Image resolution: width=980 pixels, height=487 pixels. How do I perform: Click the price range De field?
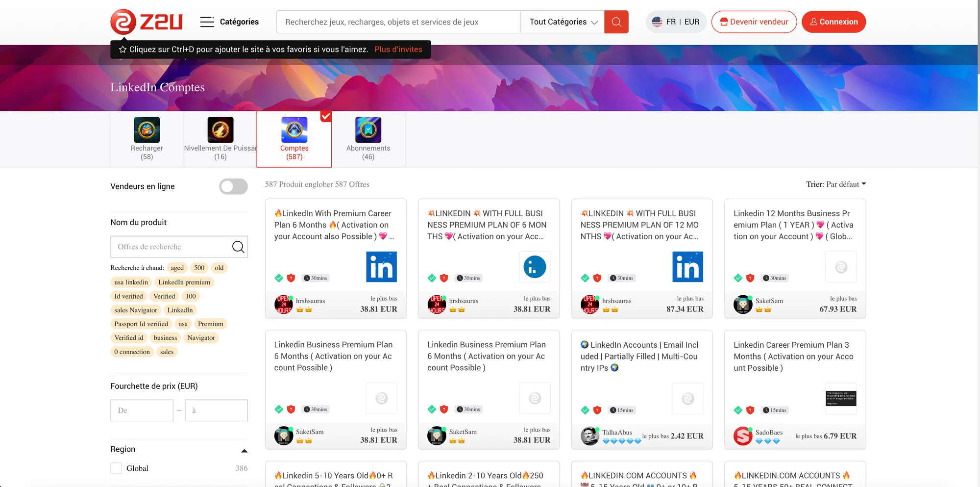tap(142, 410)
